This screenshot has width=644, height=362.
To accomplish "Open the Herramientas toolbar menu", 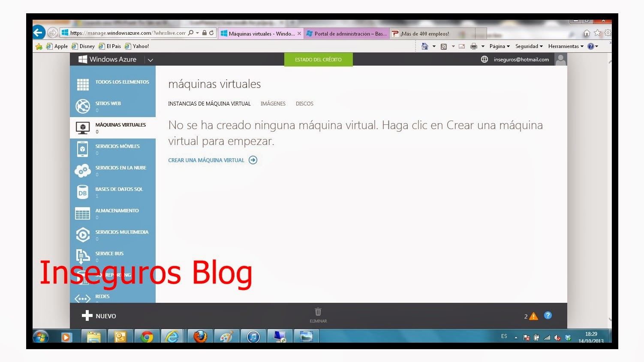I will 566,46.
